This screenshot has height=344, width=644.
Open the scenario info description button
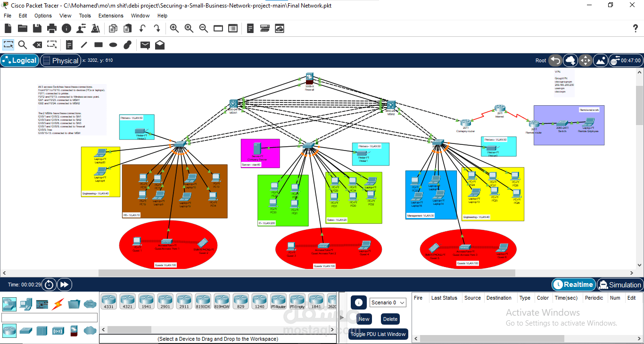click(x=358, y=302)
